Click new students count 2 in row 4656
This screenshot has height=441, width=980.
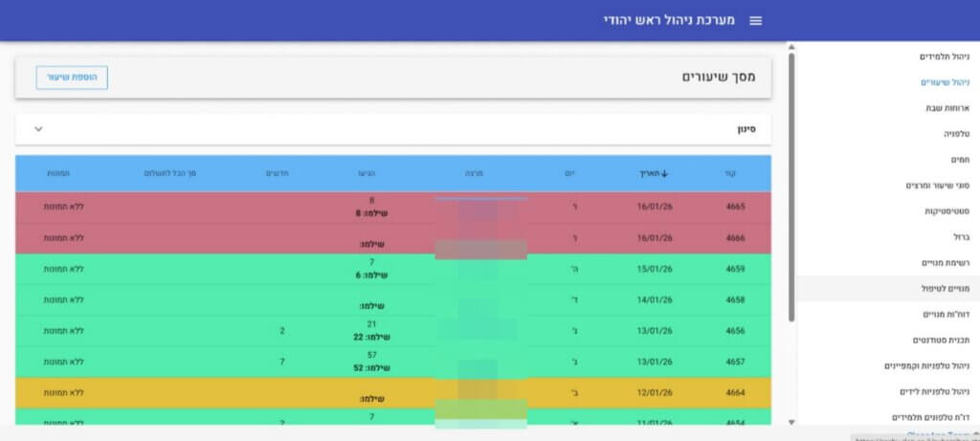click(282, 331)
